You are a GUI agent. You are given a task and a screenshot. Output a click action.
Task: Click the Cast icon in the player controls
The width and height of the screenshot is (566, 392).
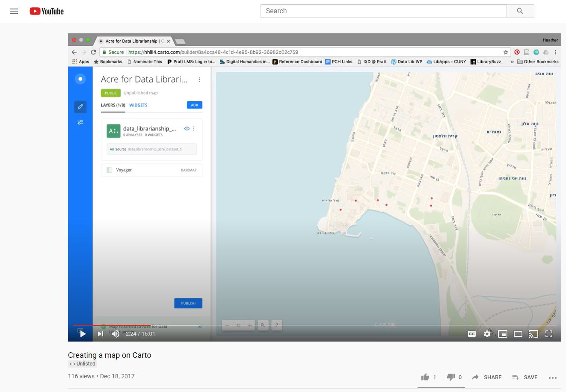click(533, 333)
